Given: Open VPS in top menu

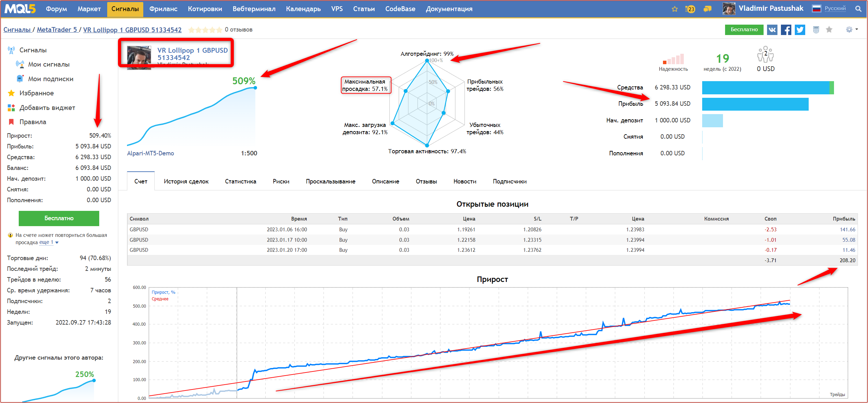Looking at the screenshot, I should (337, 9).
